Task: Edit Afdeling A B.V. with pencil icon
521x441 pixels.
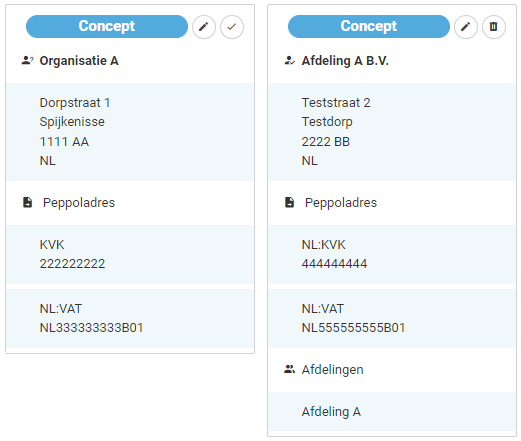Action: coord(466,27)
